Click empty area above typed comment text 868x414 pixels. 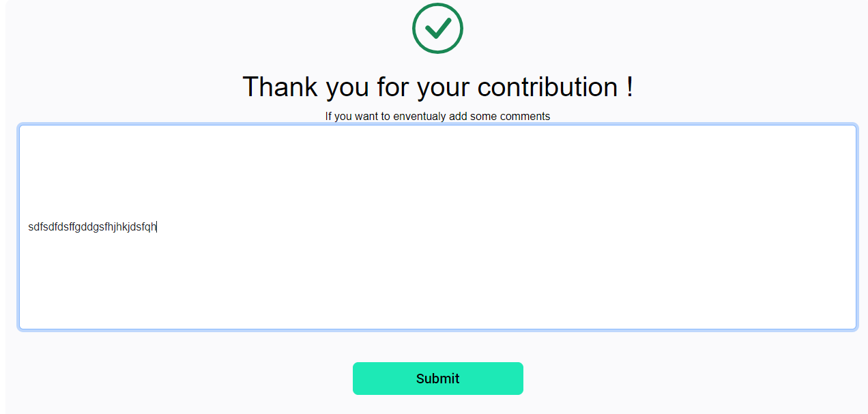tap(437, 171)
